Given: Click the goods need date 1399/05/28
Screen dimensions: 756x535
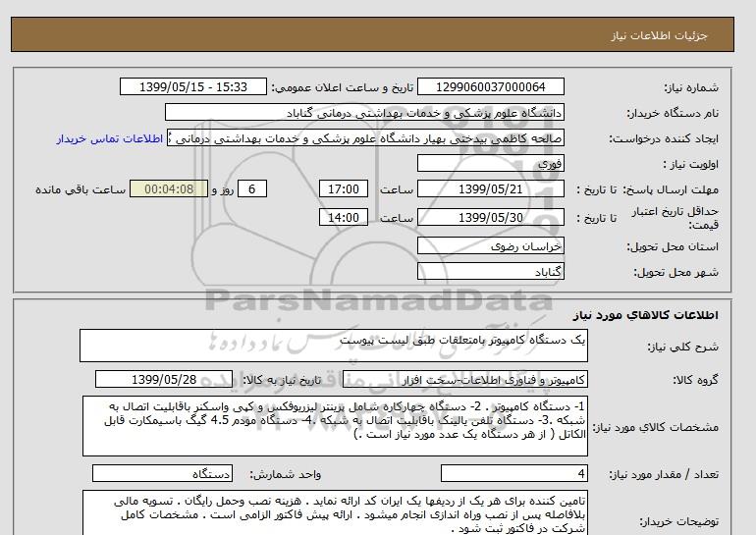Looking at the screenshot, I should [x=164, y=379].
